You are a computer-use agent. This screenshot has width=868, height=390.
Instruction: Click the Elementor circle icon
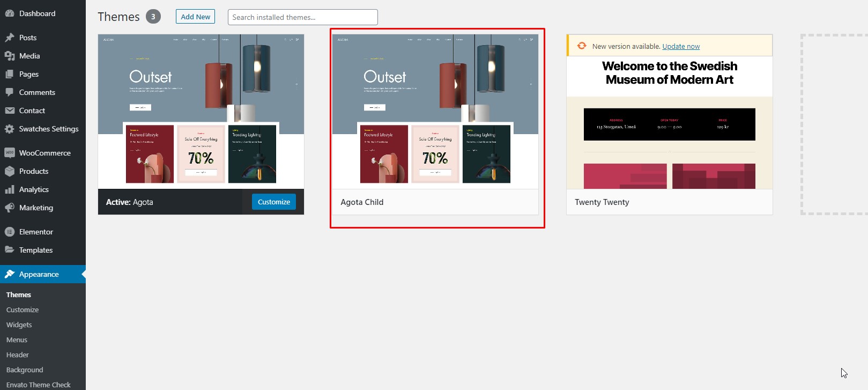click(x=10, y=232)
